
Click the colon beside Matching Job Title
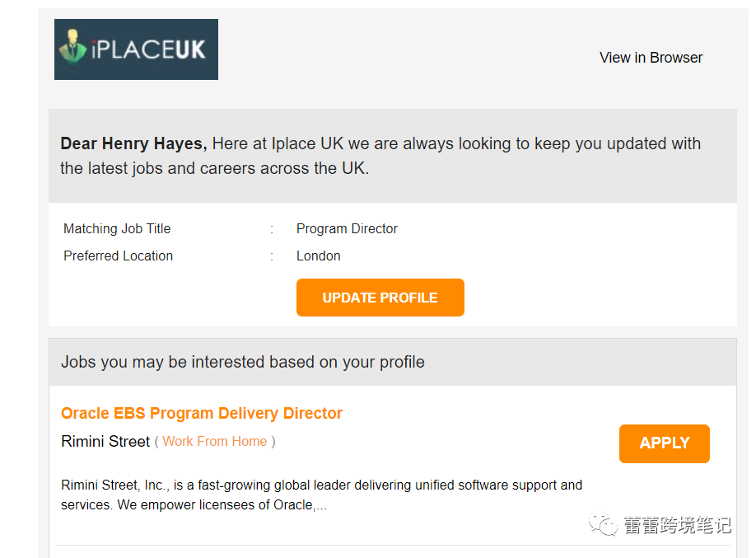click(x=271, y=229)
